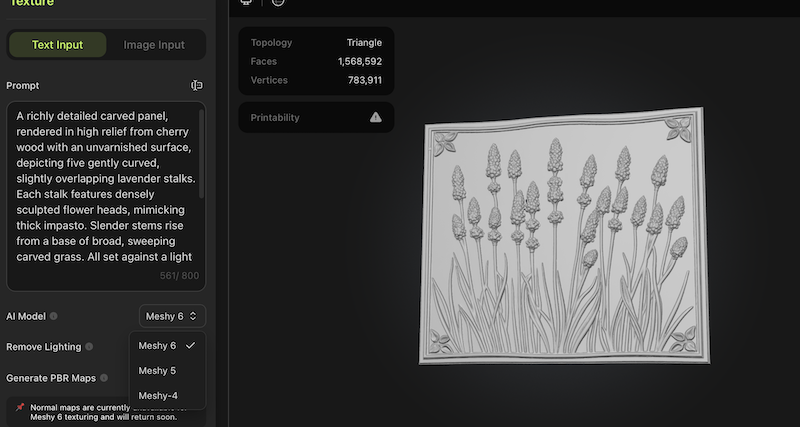This screenshot has height=427, width=800.
Task: Select Meshy 6 from the model list
Action: click(x=167, y=346)
